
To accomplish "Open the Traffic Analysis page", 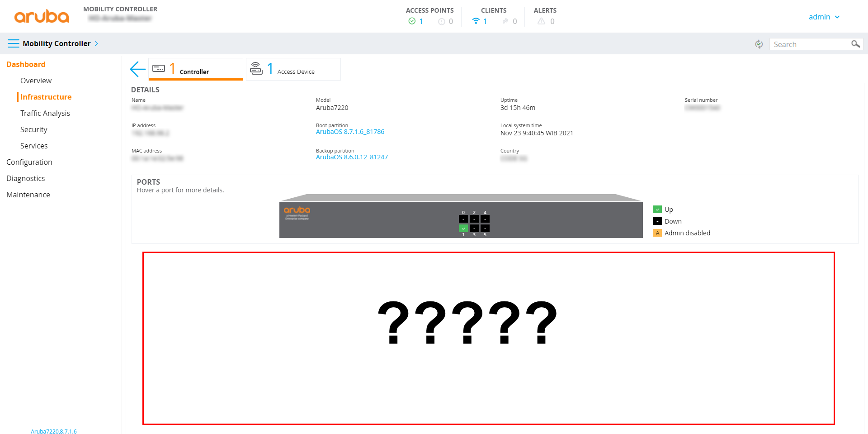I will point(45,113).
